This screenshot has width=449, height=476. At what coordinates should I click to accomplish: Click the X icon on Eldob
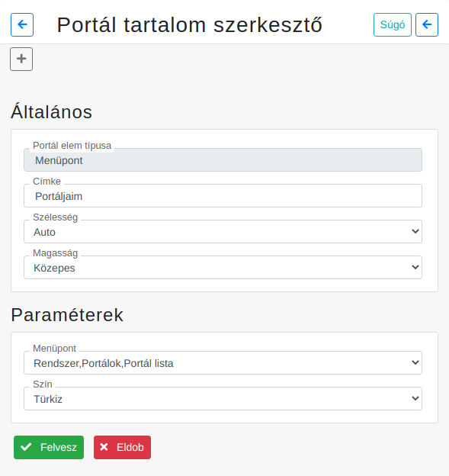[104, 447]
